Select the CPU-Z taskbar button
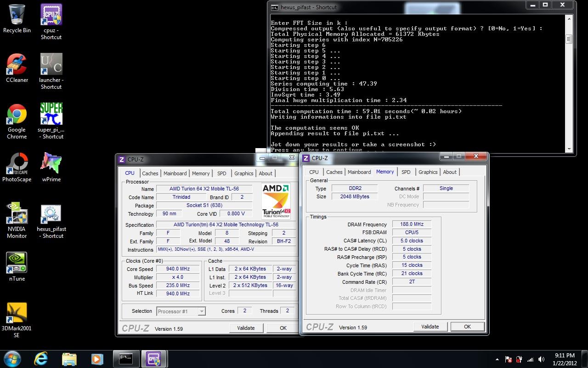 pos(154,359)
